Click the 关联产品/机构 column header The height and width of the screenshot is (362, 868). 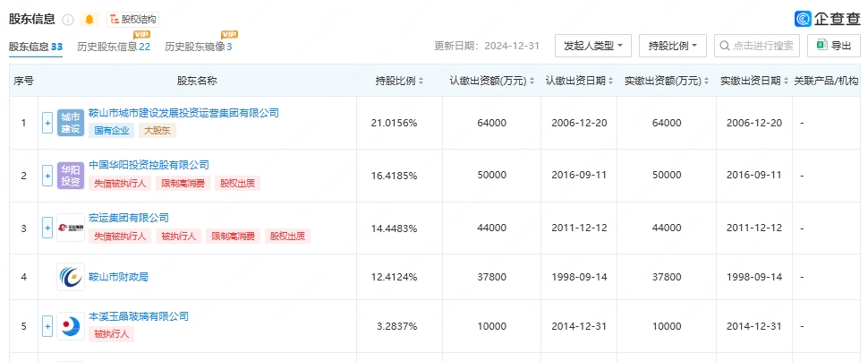(x=827, y=81)
